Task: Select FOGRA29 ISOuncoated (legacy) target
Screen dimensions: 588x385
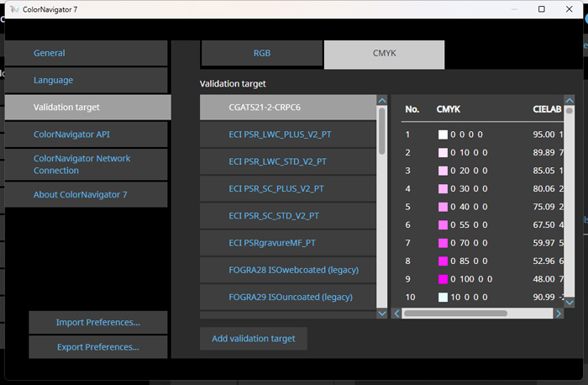Action: (x=288, y=297)
